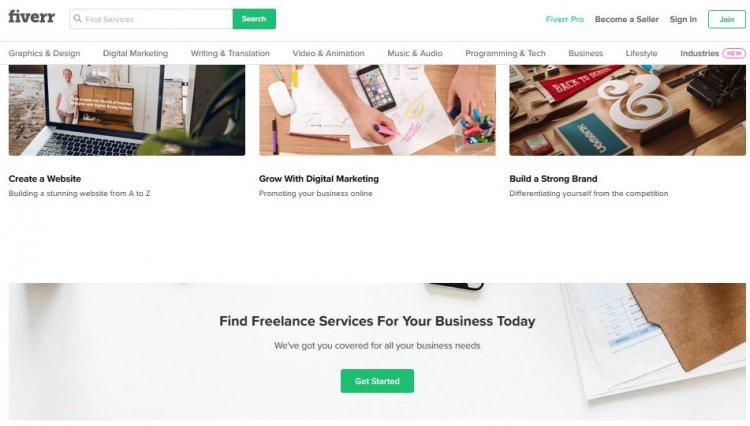750x426 pixels.
Task: Select Writing & Translation menu
Action: (230, 53)
